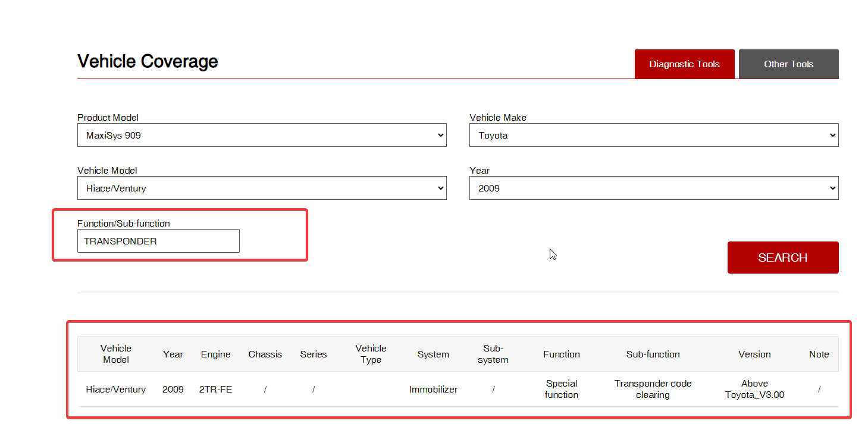868x430 pixels.
Task: Open the Year dropdown showing 2009
Action: point(654,188)
